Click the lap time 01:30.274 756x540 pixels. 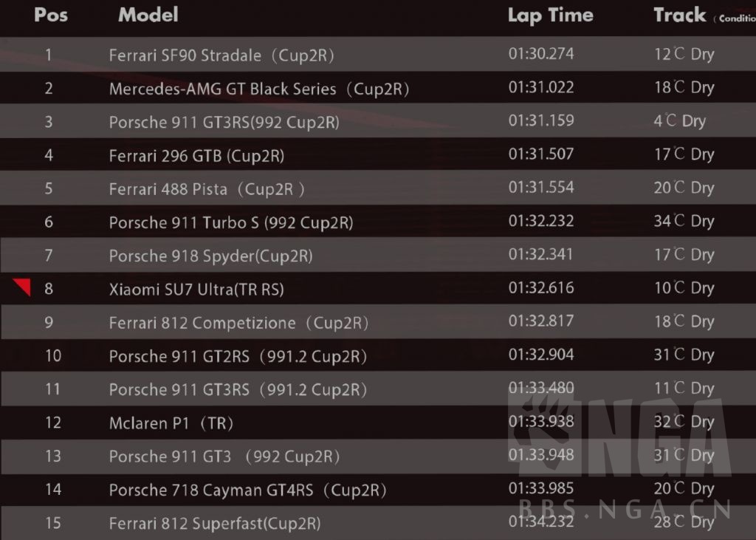click(541, 54)
